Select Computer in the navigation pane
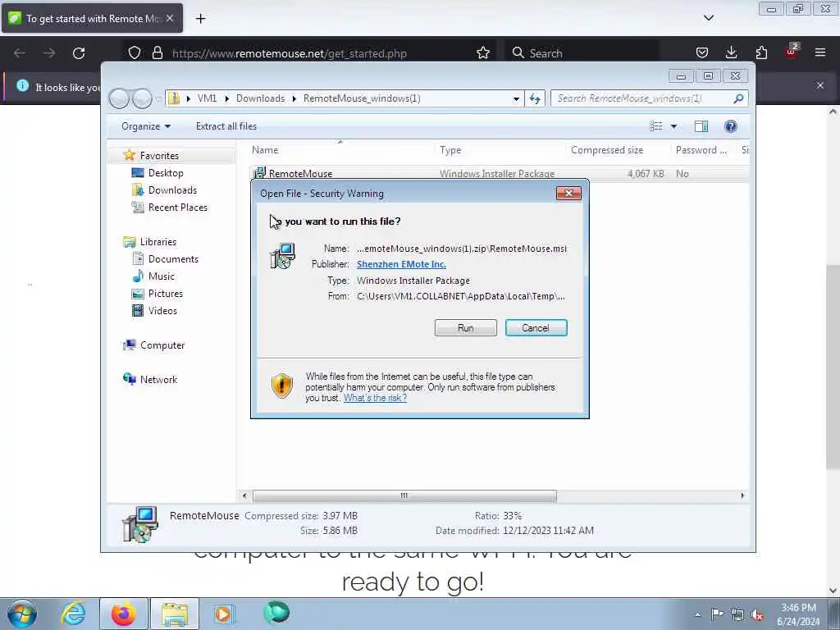 click(x=162, y=345)
